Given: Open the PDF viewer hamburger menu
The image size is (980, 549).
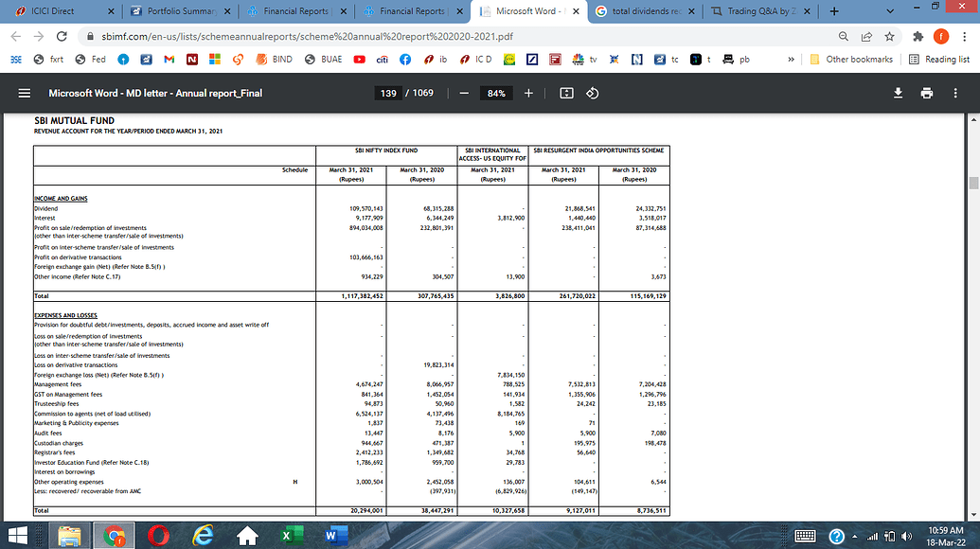Looking at the screenshot, I should [x=24, y=93].
